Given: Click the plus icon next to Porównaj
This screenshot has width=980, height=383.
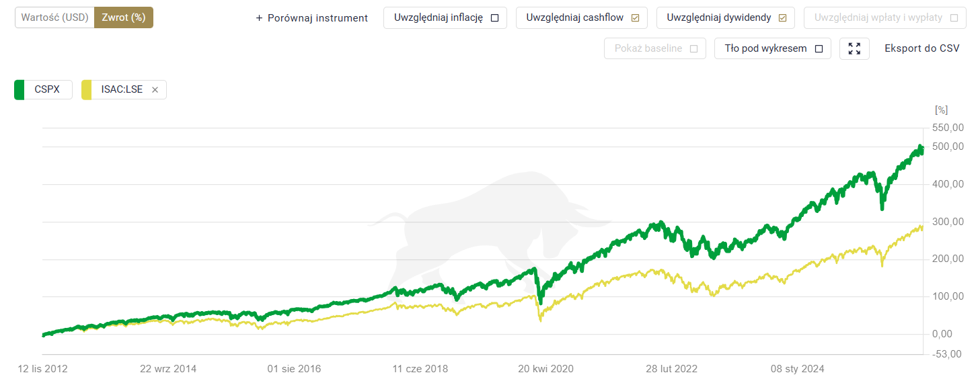Looking at the screenshot, I should tap(259, 18).
